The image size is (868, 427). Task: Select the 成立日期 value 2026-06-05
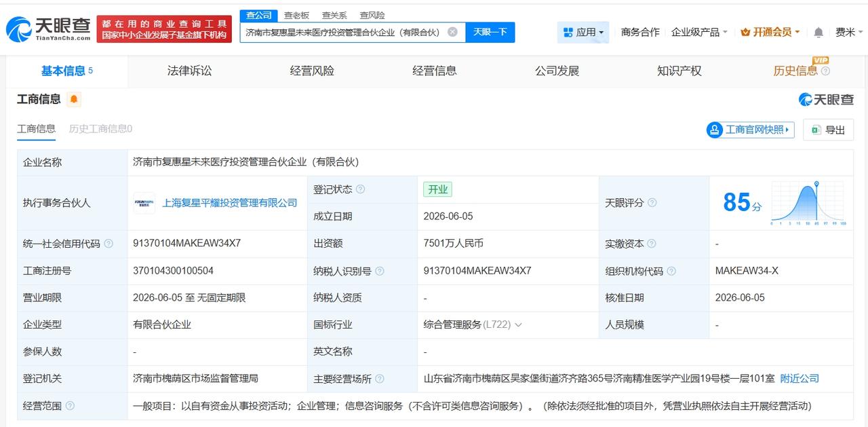tap(448, 217)
